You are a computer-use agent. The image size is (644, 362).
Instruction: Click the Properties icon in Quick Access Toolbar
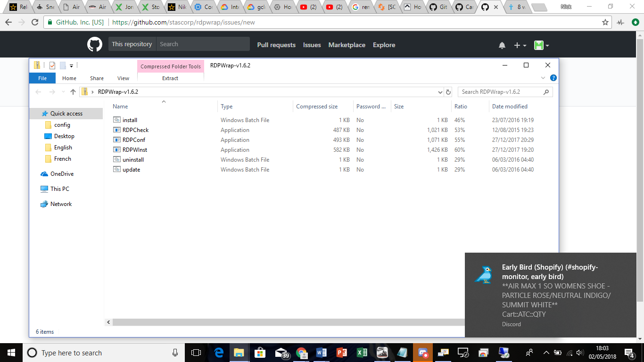[52, 66]
